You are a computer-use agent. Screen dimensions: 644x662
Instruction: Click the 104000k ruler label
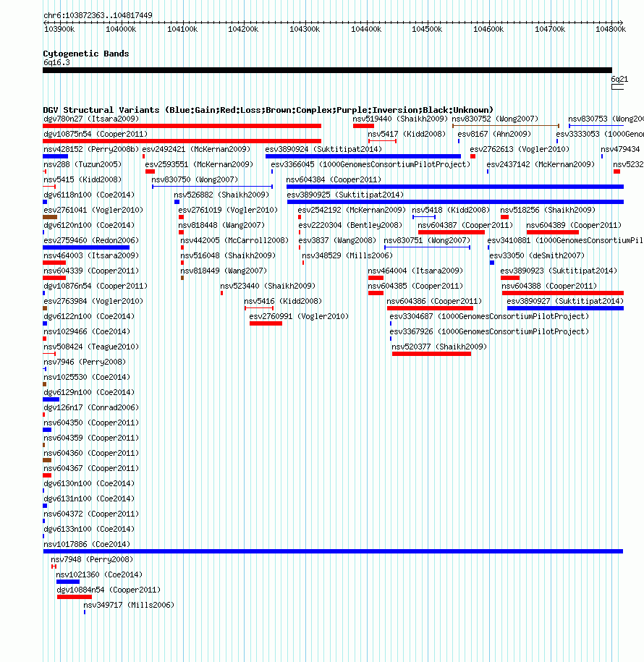[x=121, y=29]
